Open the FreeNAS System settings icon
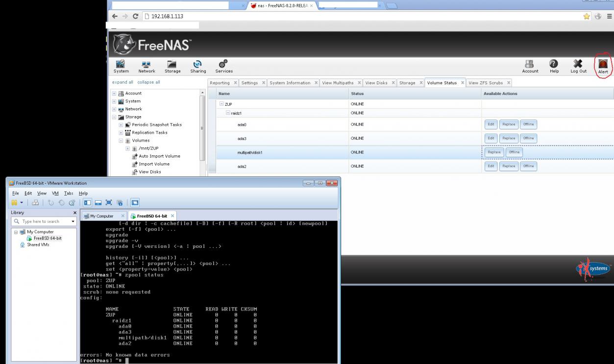Image resolution: width=614 pixels, height=364 pixels. (x=121, y=66)
